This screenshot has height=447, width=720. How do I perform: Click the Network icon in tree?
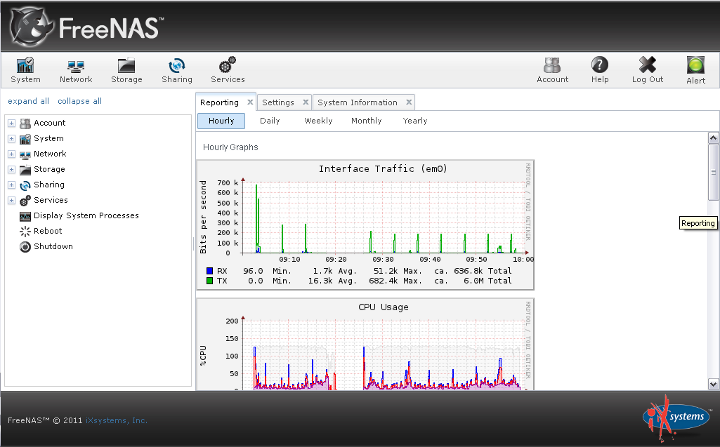click(x=25, y=154)
